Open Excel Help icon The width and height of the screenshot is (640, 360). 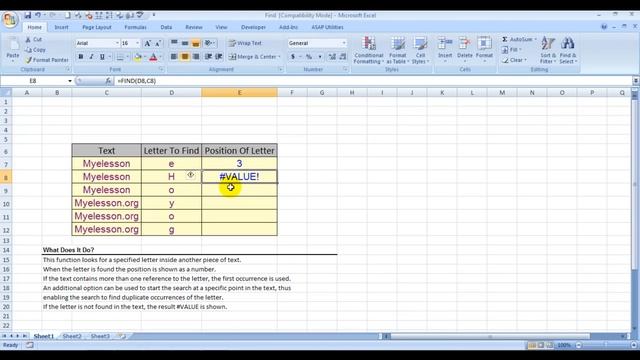(604, 27)
